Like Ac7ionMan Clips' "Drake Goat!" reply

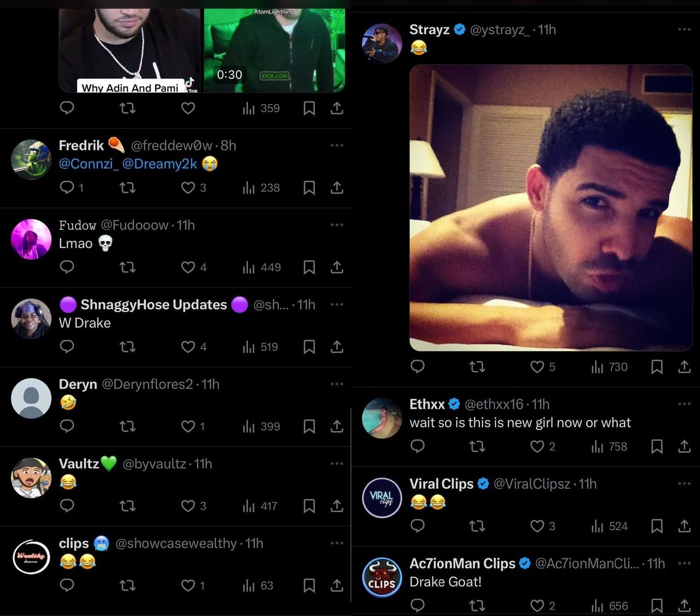pyautogui.click(x=537, y=605)
